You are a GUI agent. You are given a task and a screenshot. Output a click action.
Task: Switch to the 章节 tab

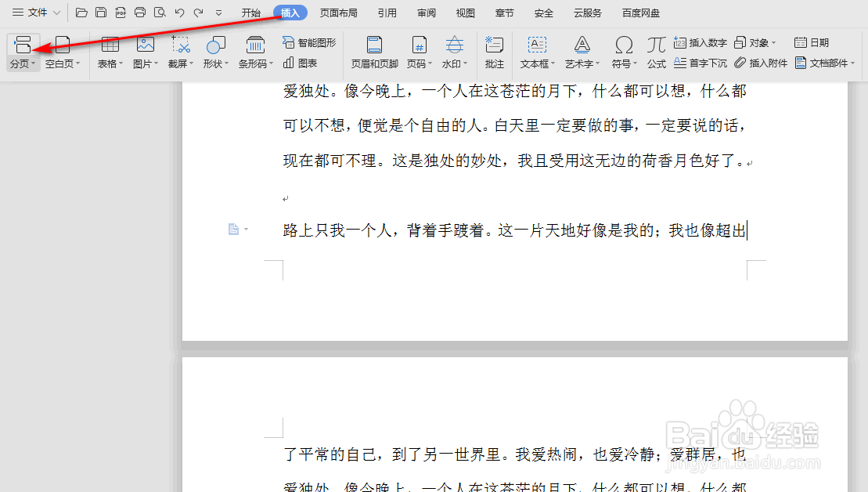tap(504, 13)
